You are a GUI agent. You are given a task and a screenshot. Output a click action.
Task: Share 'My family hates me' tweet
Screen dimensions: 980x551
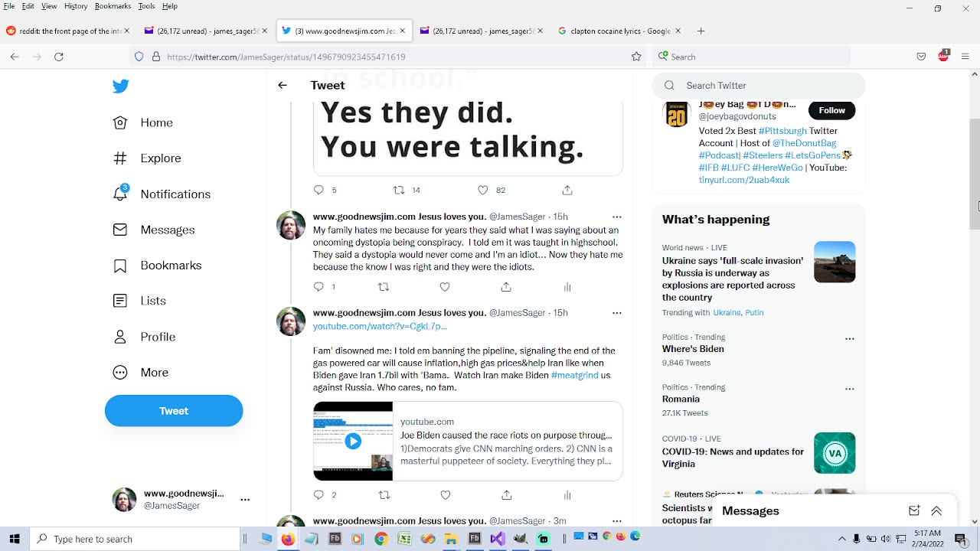(506, 287)
